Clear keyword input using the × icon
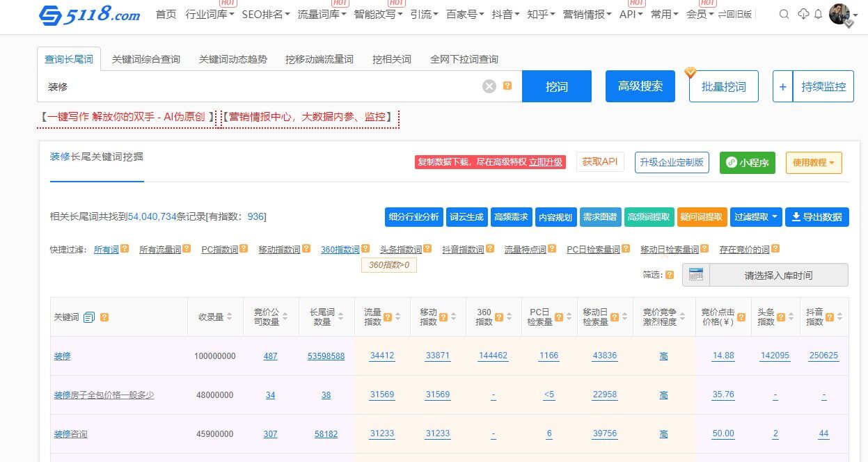868x462 pixels. (x=489, y=85)
